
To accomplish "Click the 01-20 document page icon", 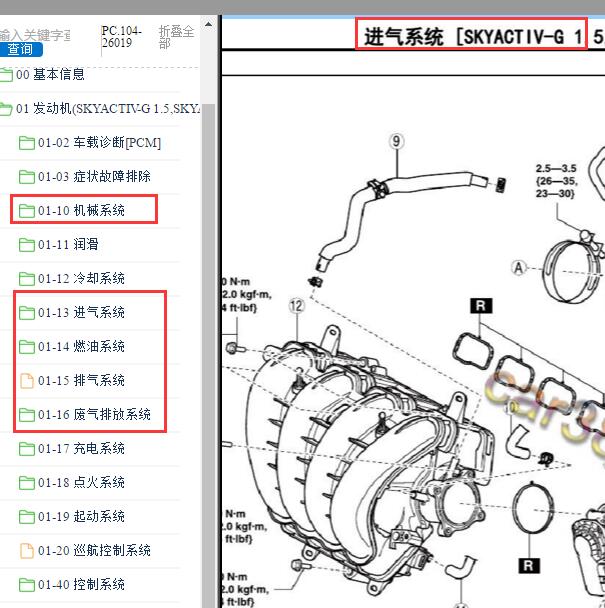I will (27, 551).
